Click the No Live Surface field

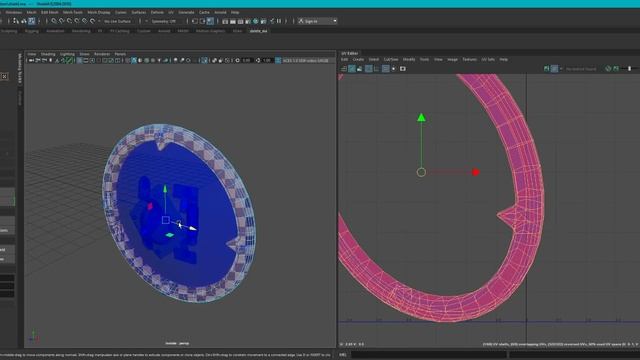118,21
